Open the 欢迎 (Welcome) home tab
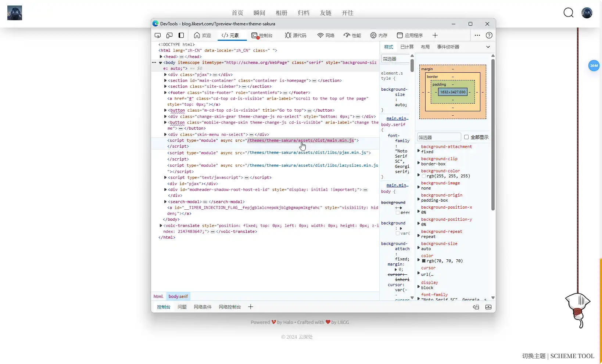The image size is (602, 364). click(203, 35)
